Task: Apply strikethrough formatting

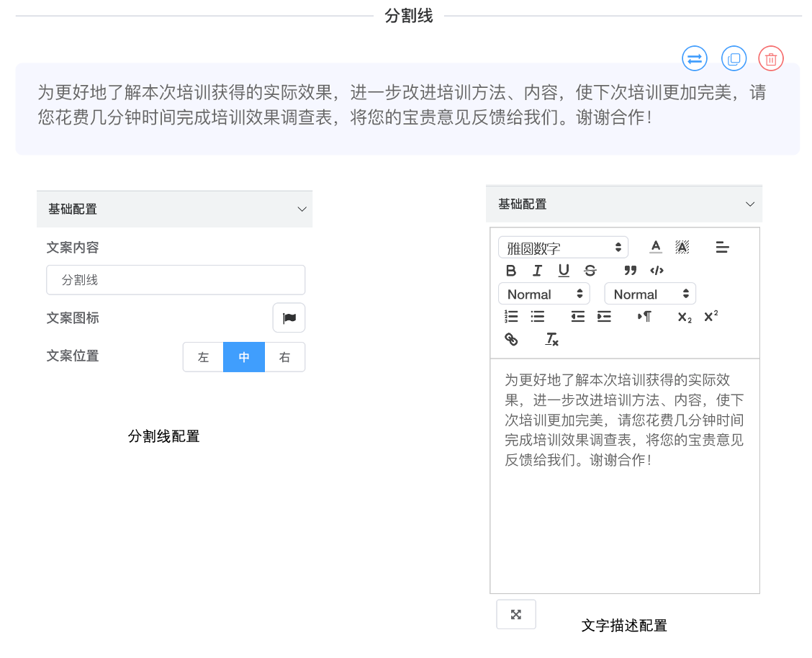Action: coord(590,271)
